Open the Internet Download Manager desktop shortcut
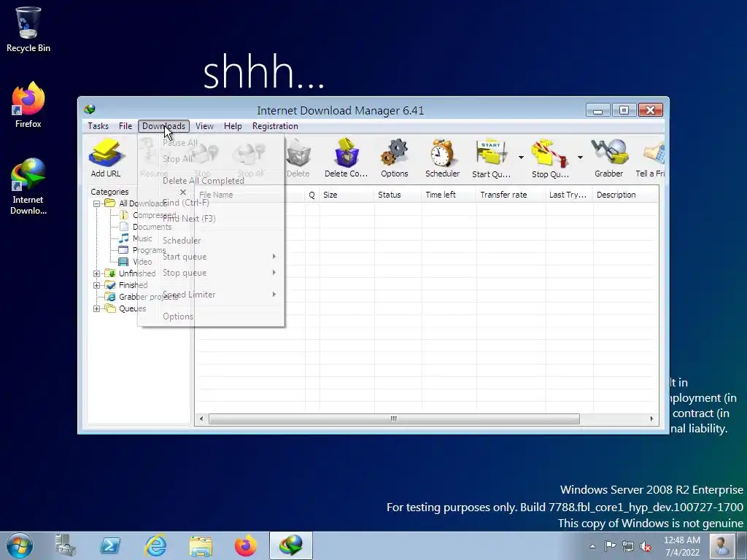Viewport: 747px width, 560px height. pos(28,186)
